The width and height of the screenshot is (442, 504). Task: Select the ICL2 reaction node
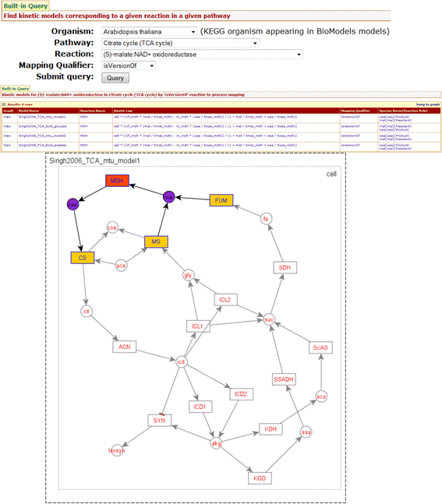225,300
